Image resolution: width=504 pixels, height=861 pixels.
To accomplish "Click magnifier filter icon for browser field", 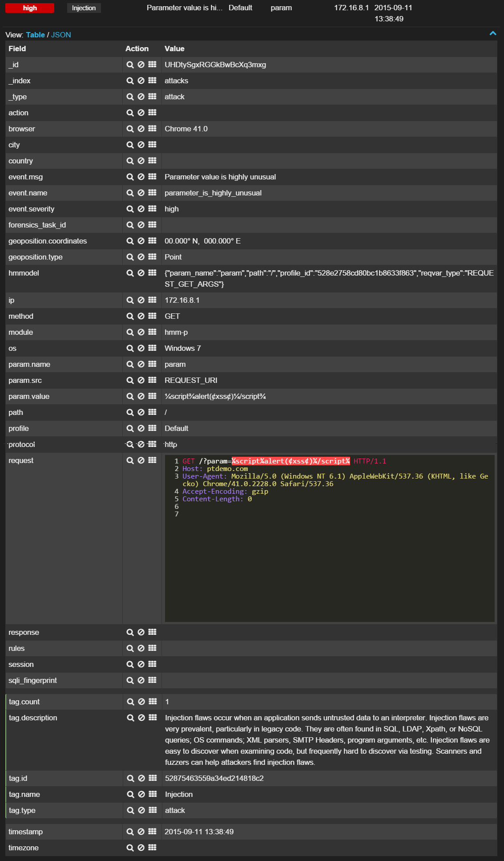I will click(x=130, y=129).
